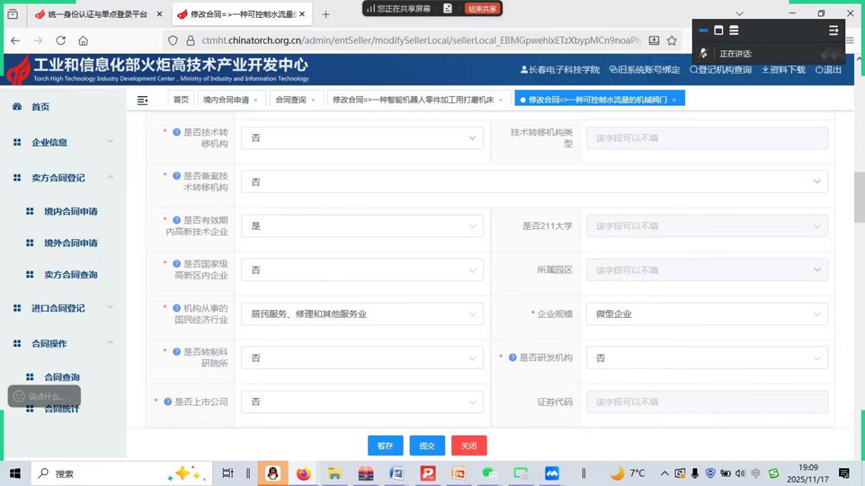Click the 提交 submit button
Screen dimensions: 865x486
click(427, 446)
